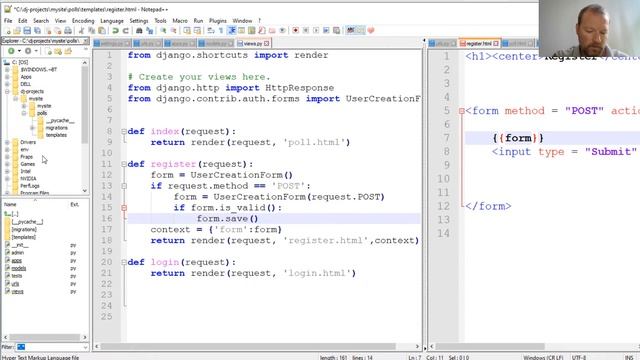Collapse the polls folder in tree
The width and height of the screenshot is (640, 360).
pyautogui.click(x=24, y=113)
